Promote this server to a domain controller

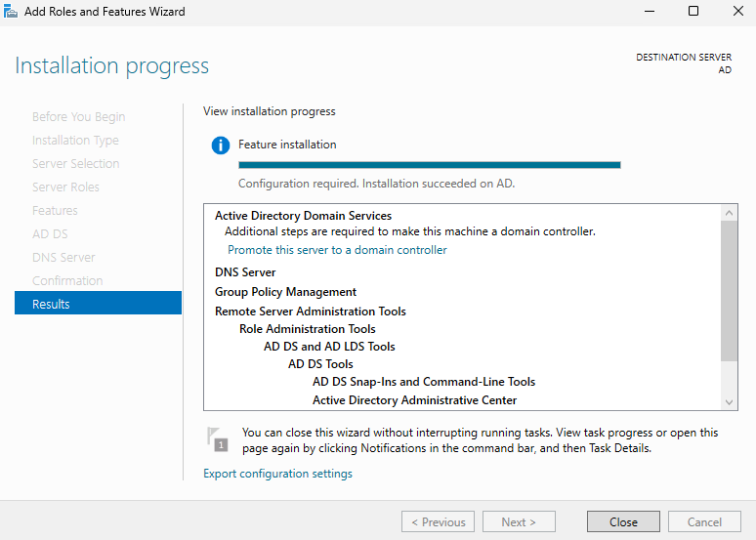(x=337, y=250)
